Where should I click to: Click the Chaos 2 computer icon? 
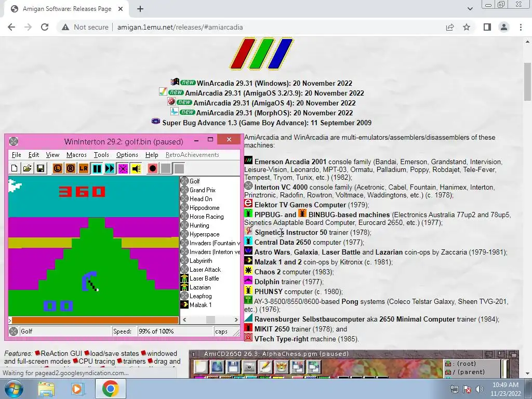tap(248, 271)
